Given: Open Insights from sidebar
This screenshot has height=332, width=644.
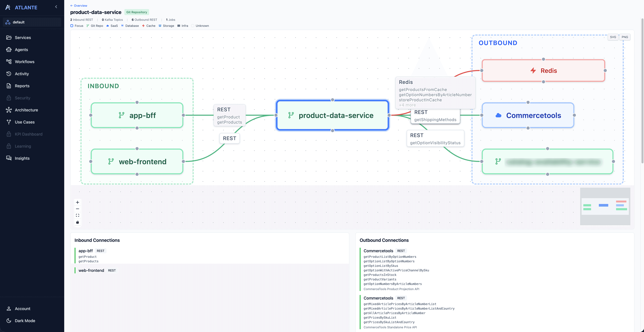Looking at the screenshot, I should [x=22, y=158].
